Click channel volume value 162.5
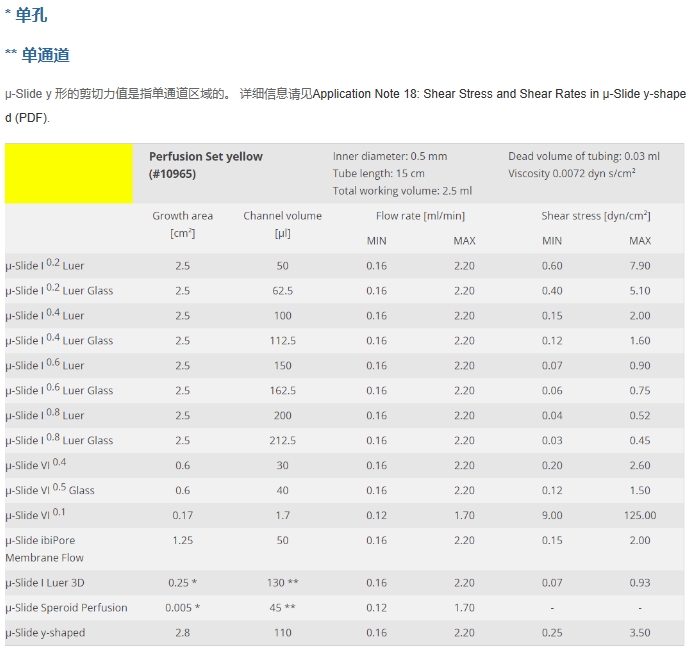The height and width of the screenshot is (657, 691). (x=282, y=390)
